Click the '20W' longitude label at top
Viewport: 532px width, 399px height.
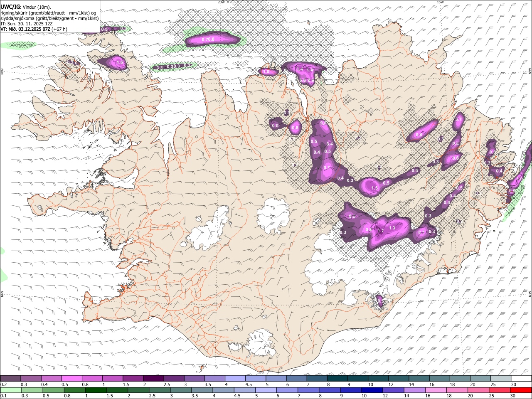221,2
